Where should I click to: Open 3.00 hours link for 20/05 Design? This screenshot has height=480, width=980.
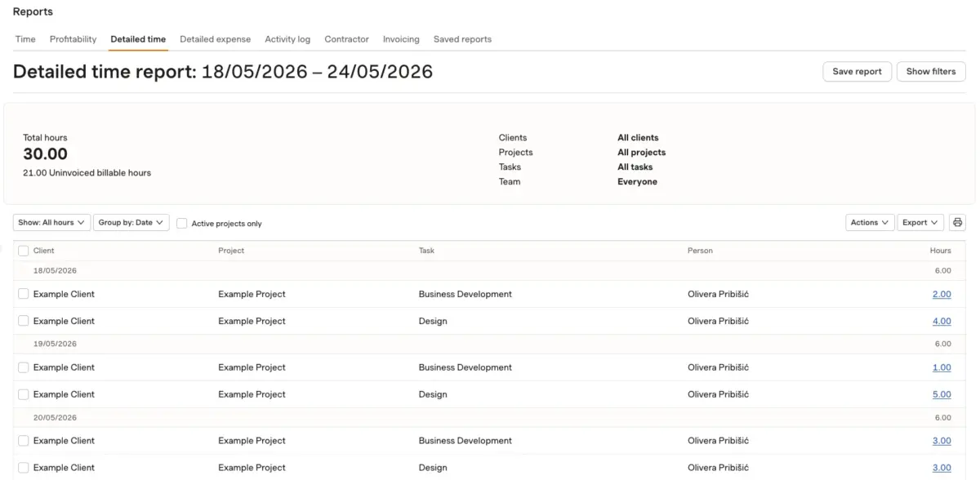[942, 468]
